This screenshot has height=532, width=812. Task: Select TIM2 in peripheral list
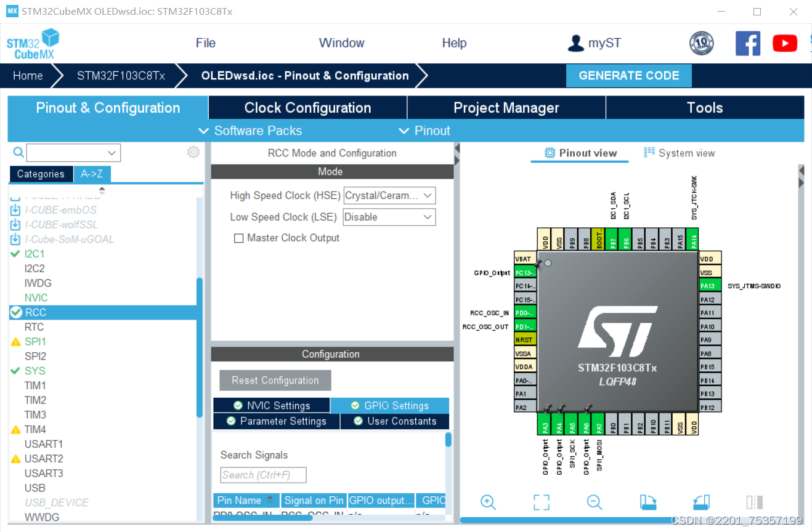pos(35,400)
